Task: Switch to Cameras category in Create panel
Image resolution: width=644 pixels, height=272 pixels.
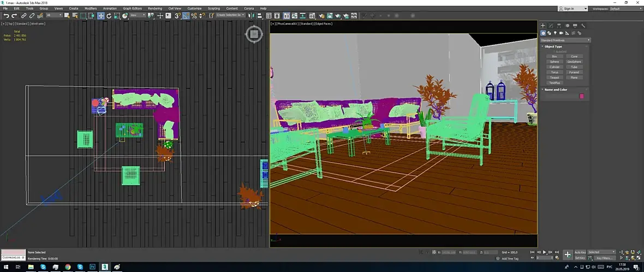Action: (x=561, y=33)
